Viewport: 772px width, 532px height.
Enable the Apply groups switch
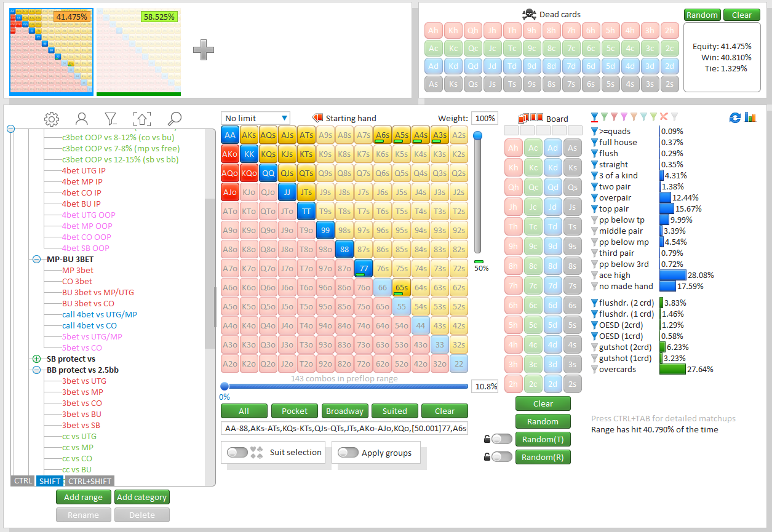click(348, 452)
